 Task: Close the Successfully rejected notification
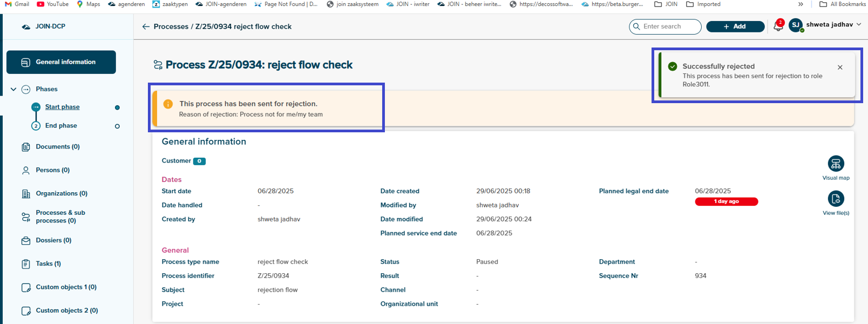tap(840, 67)
